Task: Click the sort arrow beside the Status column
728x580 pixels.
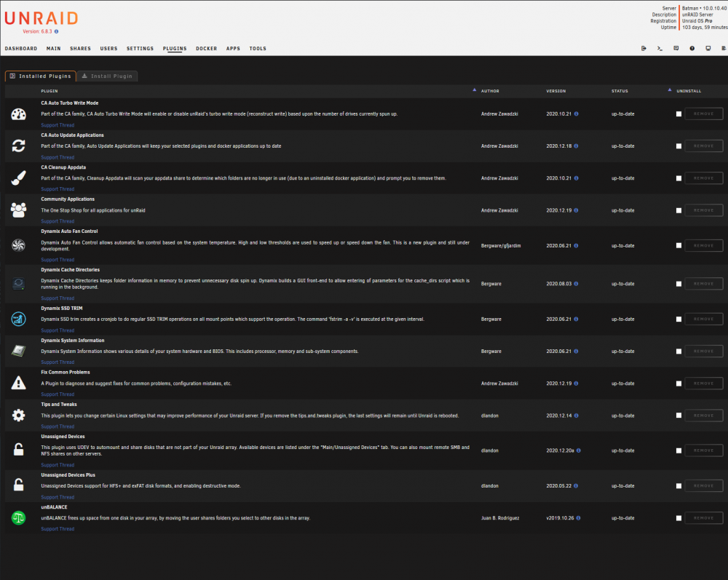Action: click(670, 90)
